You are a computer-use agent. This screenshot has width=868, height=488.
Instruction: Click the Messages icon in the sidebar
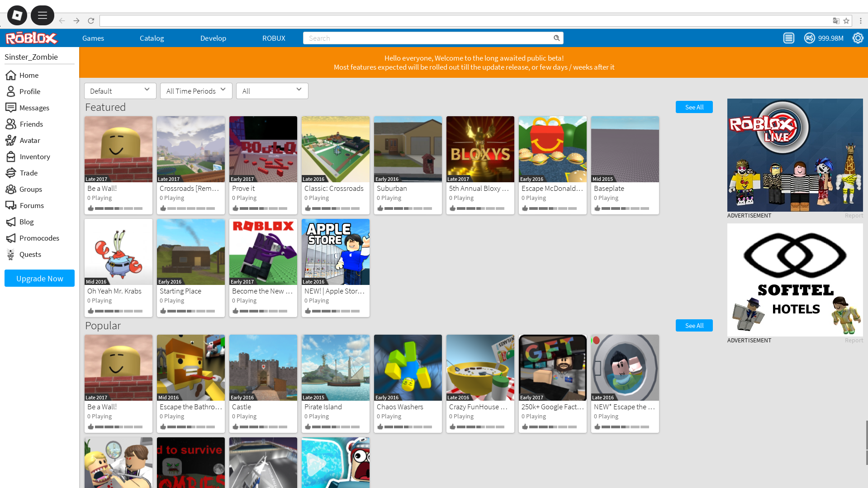coord(11,108)
